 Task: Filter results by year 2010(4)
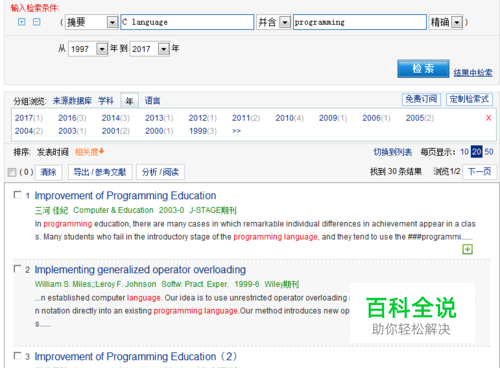pyautogui.click(x=290, y=118)
